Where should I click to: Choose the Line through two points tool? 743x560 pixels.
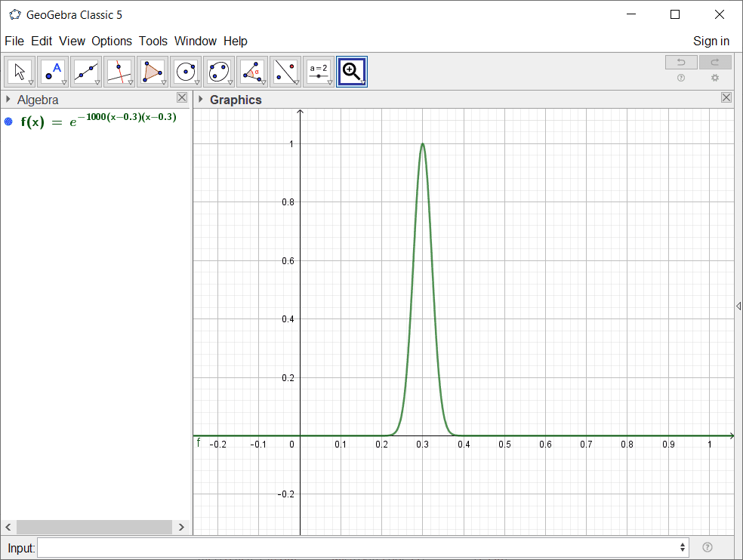(x=87, y=72)
